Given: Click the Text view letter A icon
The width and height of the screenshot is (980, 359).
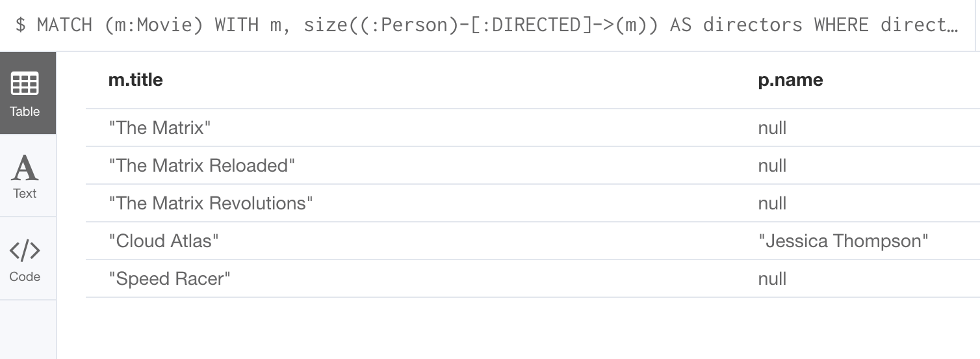Looking at the screenshot, I should (x=25, y=167).
